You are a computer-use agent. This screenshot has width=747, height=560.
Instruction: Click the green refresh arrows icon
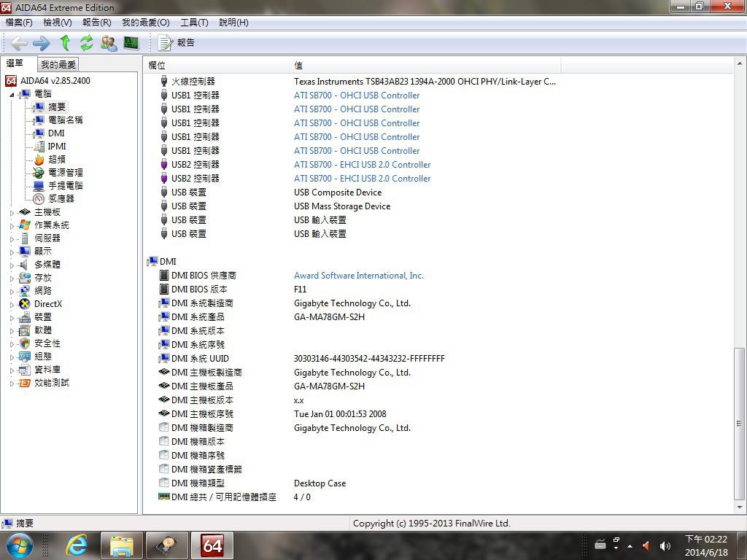(x=87, y=43)
